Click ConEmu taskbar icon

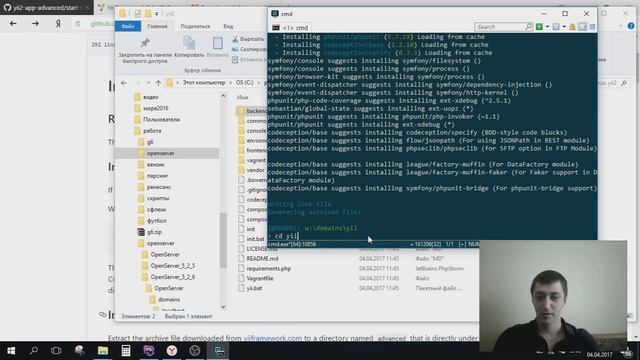[x=218, y=351]
